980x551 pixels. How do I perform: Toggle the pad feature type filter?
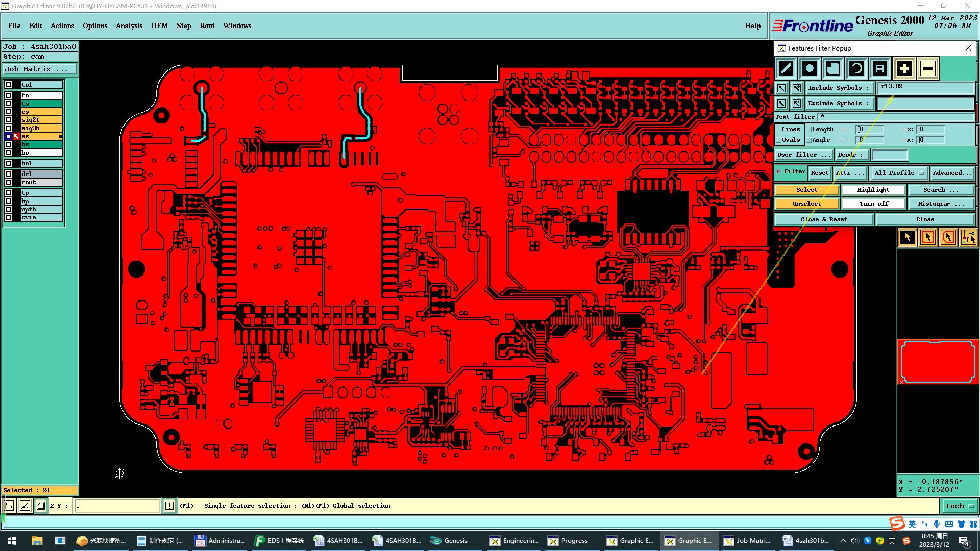pos(810,68)
